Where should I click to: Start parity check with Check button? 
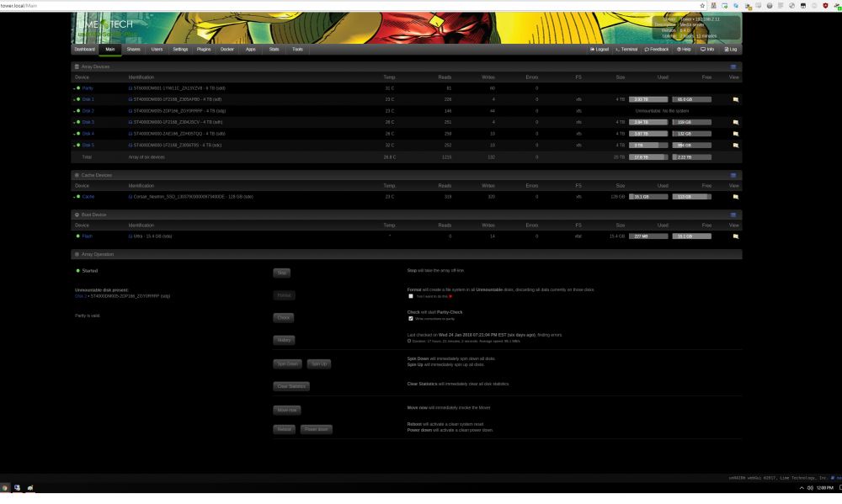(284, 318)
